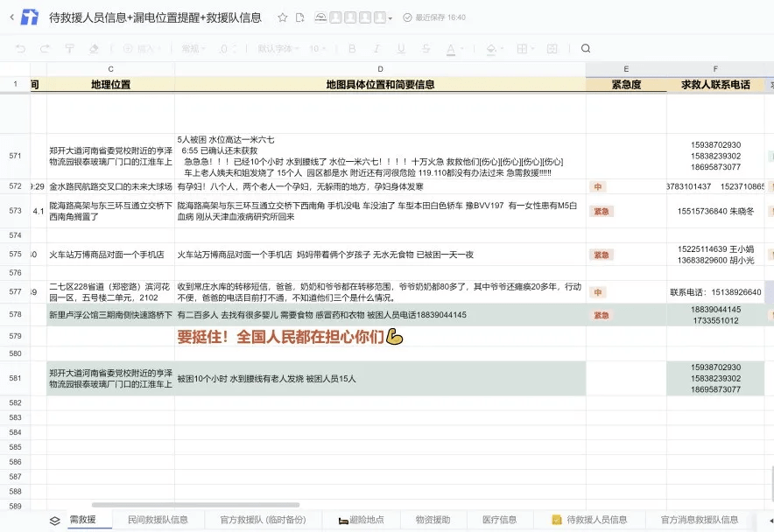This screenshot has height=532, width=774.
Task: Click the phone cell 15515736840 朱晓冬
Action: coord(715,211)
